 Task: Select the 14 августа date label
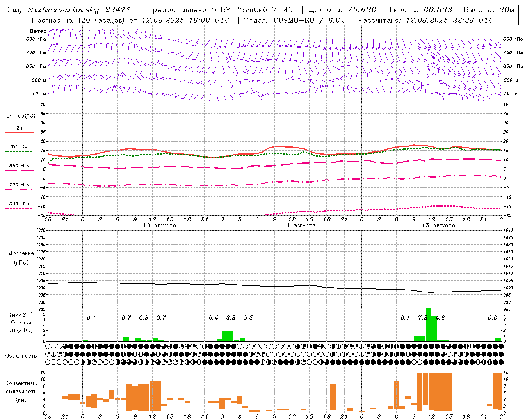[299, 226]
